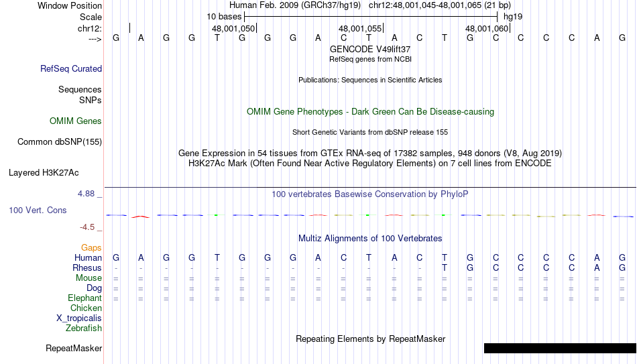637x364 pixels.
Task: Click the Chicken species row label
Action: (86, 308)
